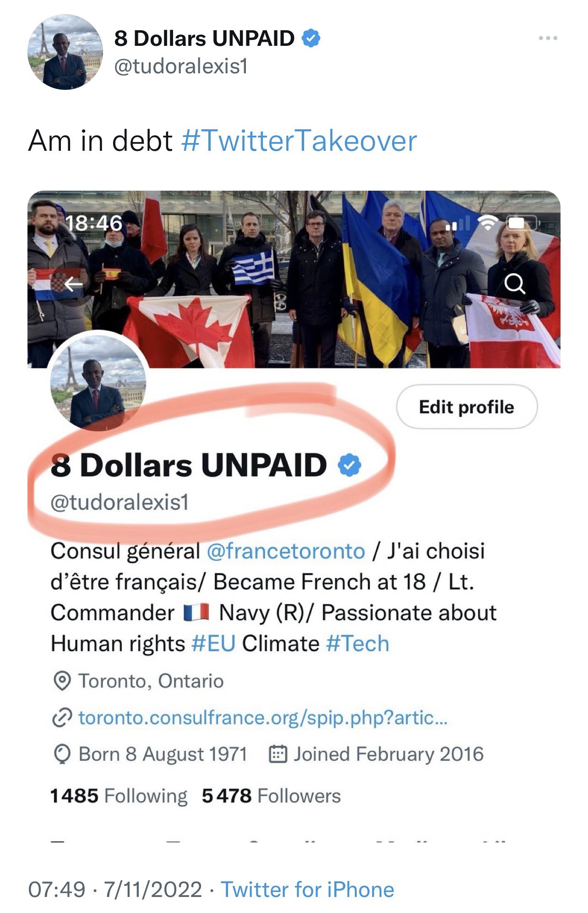
Task: Click the verified badge beside the tweet author name
Action: click(311, 38)
